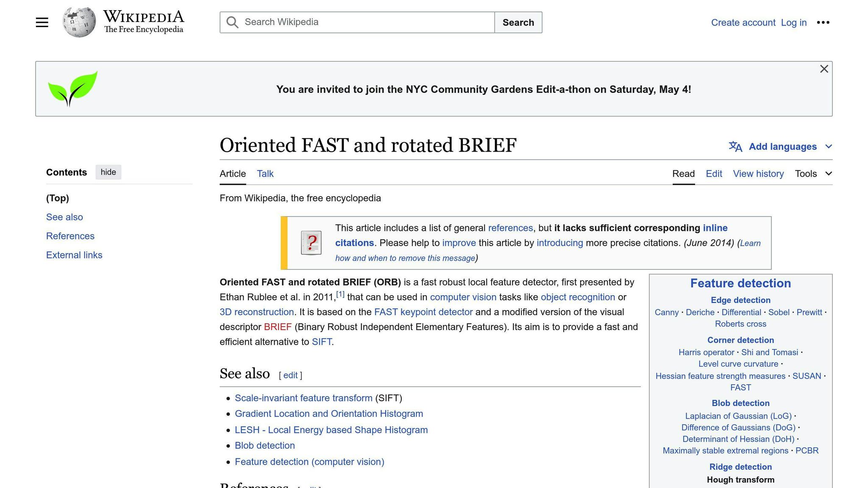The image size is (868, 488).
Task: Click footnote [1] citation marker
Action: point(340,294)
